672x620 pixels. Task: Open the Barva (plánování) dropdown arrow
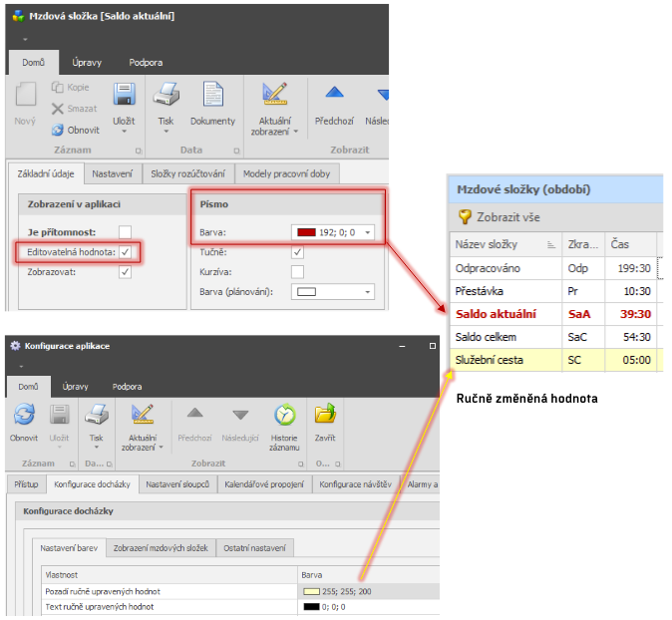coord(367,292)
